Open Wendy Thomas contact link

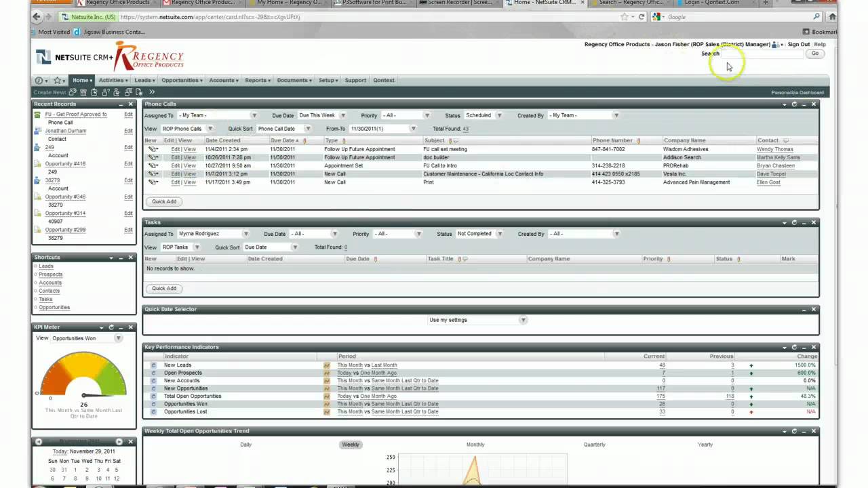coord(775,149)
